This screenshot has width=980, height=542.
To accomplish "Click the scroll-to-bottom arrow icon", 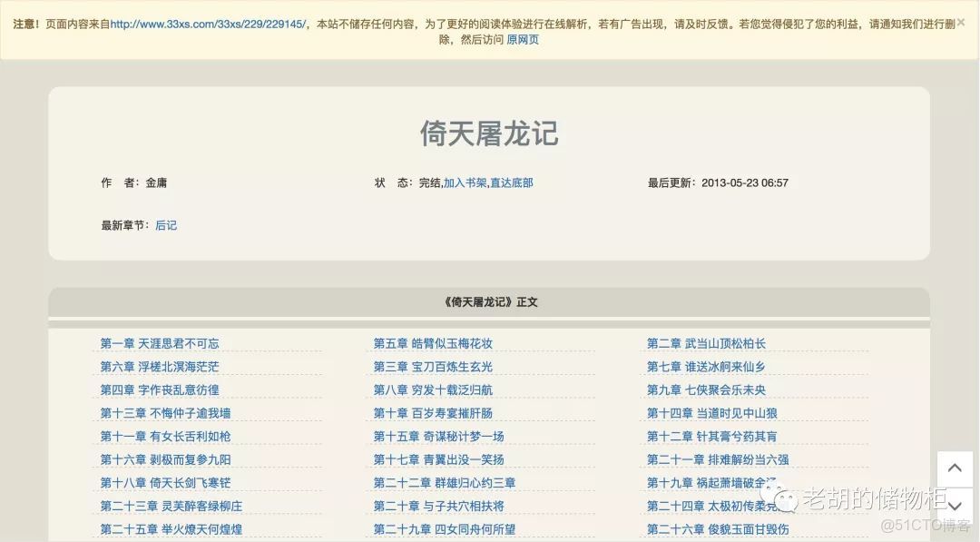I will tap(955, 507).
